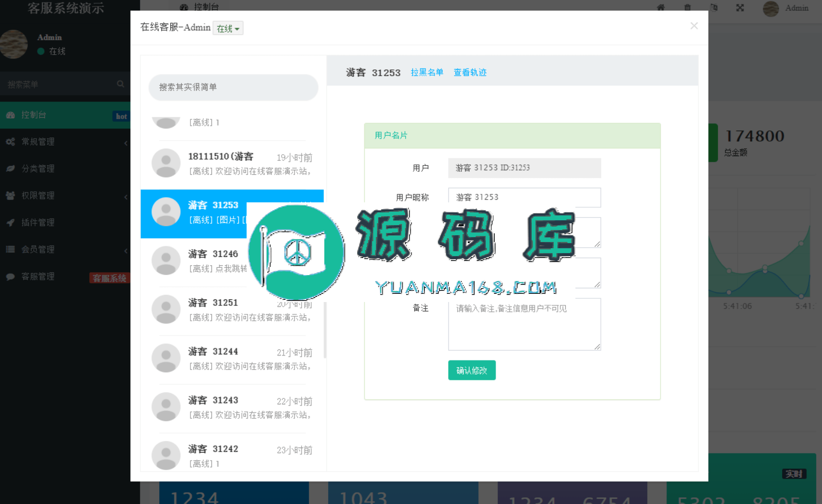
Task: Click the 会员管理 list icon
Action: click(x=10, y=249)
